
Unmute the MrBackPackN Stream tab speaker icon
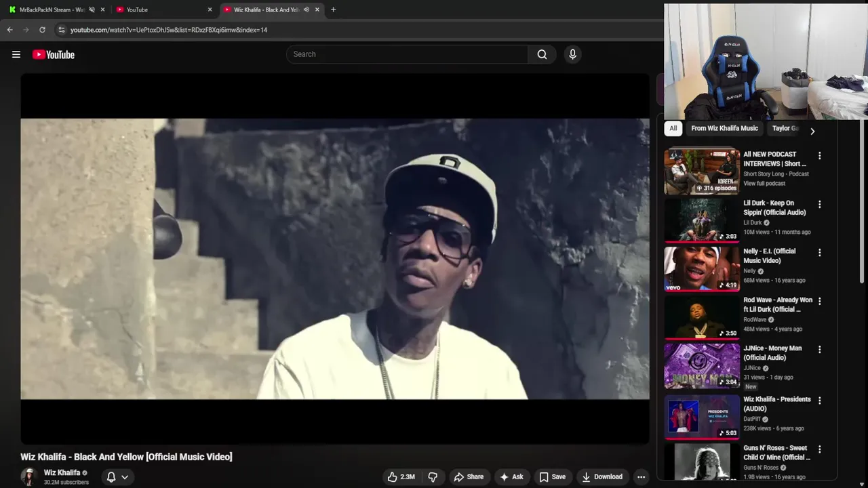click(92, 9)
